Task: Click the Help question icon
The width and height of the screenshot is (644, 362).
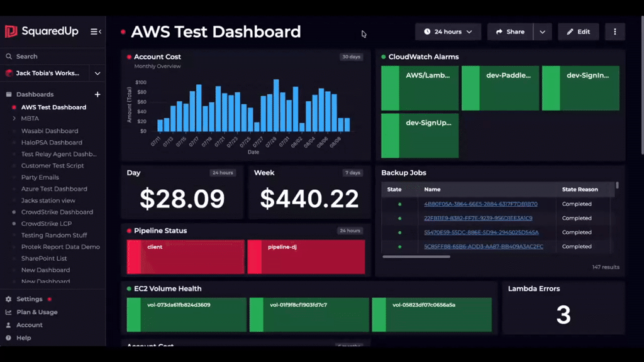Action: (8, 337)
